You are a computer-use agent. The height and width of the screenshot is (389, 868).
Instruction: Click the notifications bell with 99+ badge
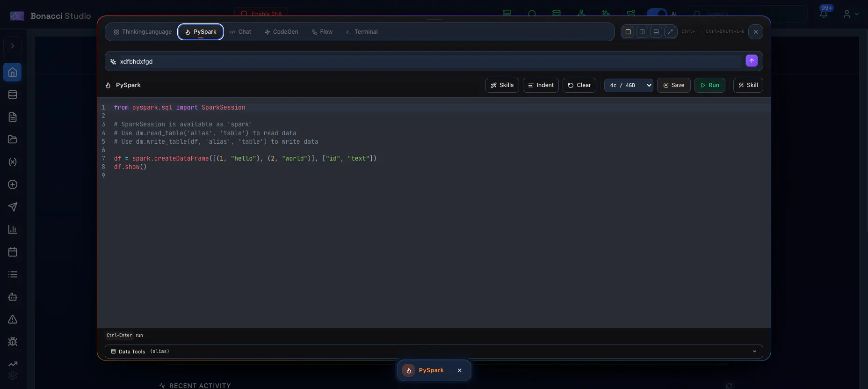pyautogui.click(x=824, y=14)
